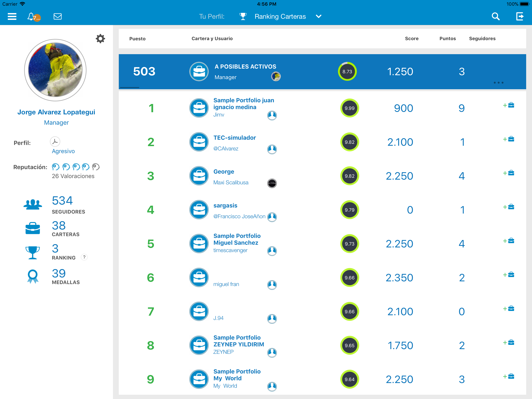Open the hamburger menu
Screen dimensions: 532x399
pyautogui.click(x=12, y=16)
